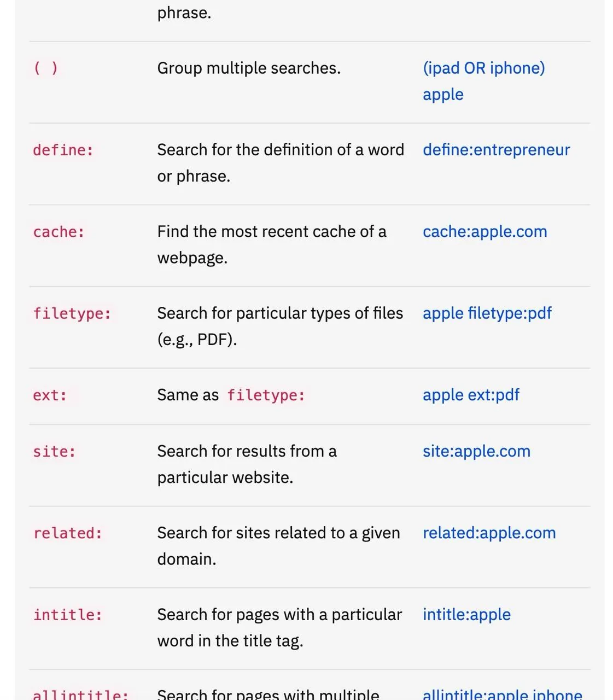Open the apple filetype:pdf link
Screen dimensions: 613x700
point(487,313)
